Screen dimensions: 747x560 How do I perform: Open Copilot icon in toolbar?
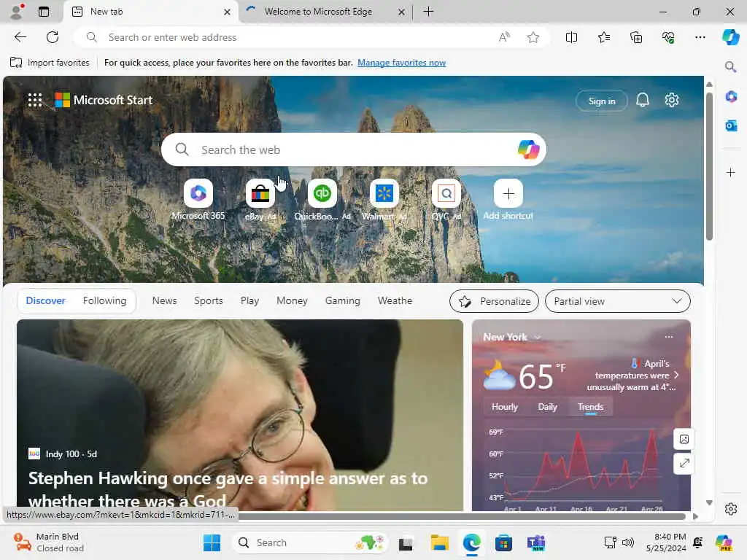pos(730,37)
